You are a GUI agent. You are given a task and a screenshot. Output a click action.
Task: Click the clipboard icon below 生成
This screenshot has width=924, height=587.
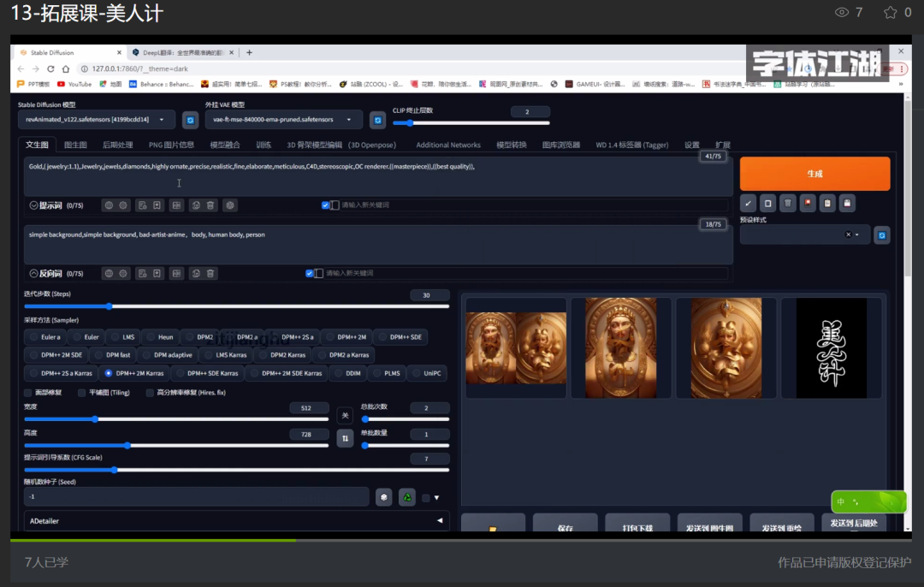[827, 204]
